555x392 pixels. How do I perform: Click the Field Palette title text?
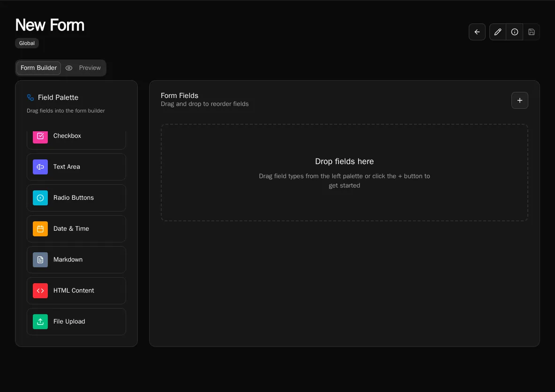pyautogui.click(x=58, y=98)
